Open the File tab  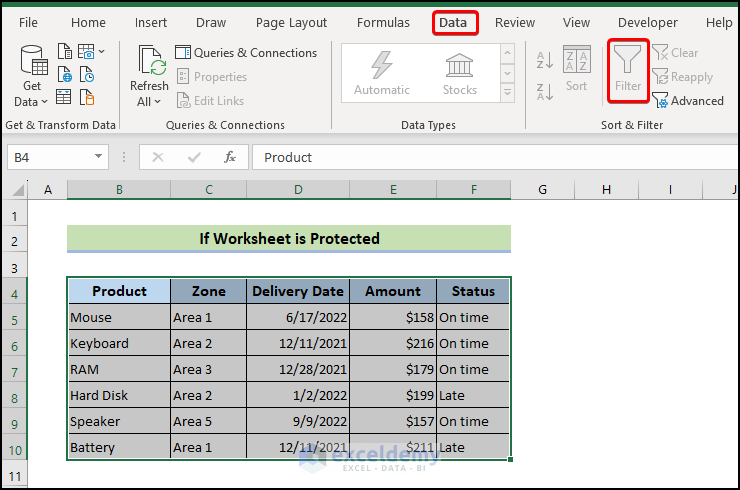tap(28, 23)
